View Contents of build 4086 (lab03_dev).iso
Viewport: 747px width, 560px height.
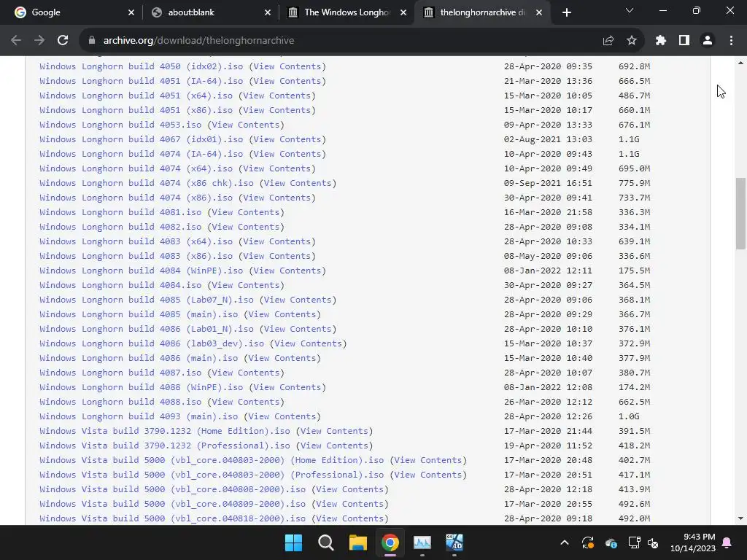pyautogui.click(x=309, y=343)
